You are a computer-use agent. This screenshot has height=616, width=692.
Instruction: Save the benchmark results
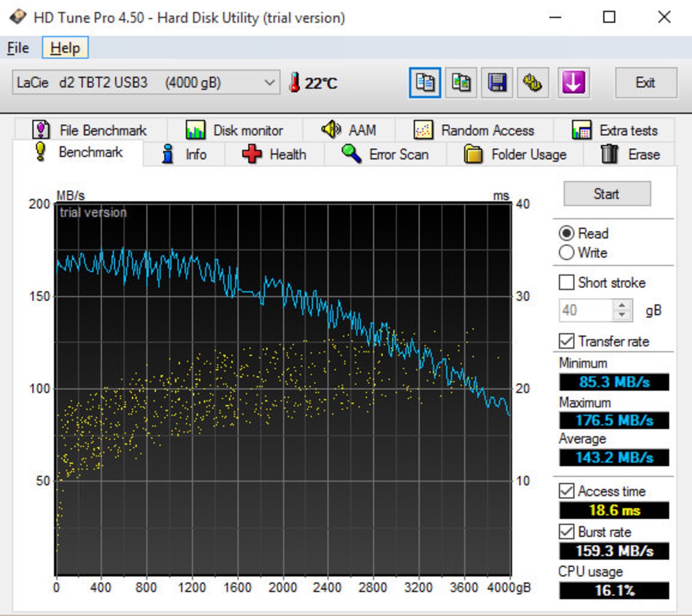(497, 82)
